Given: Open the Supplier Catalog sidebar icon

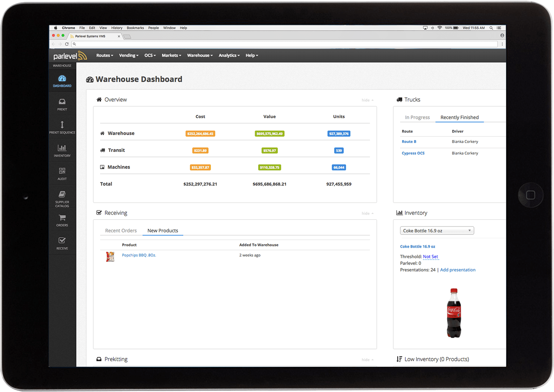Looking at the screenshot, I should [x=62, y=194].
